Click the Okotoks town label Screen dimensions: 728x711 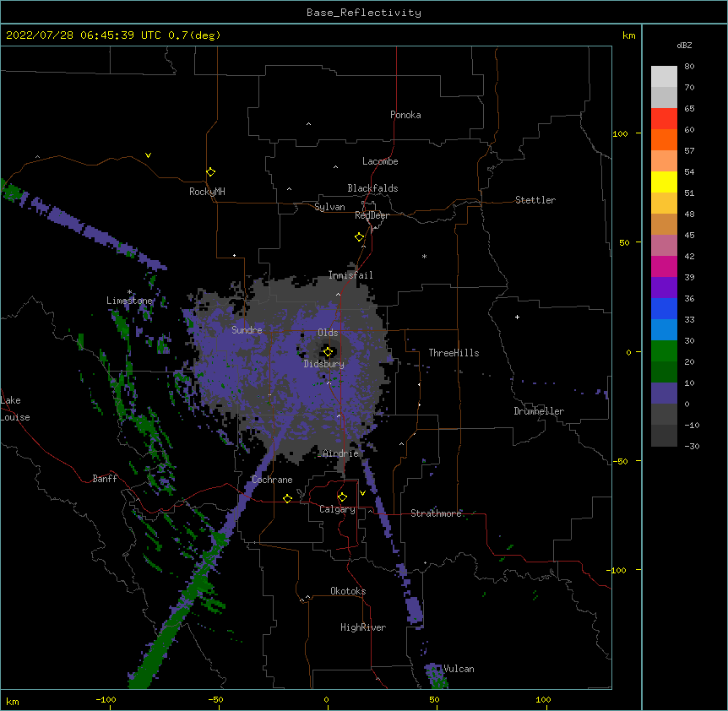pyautogui.click(x=348, y=591)
